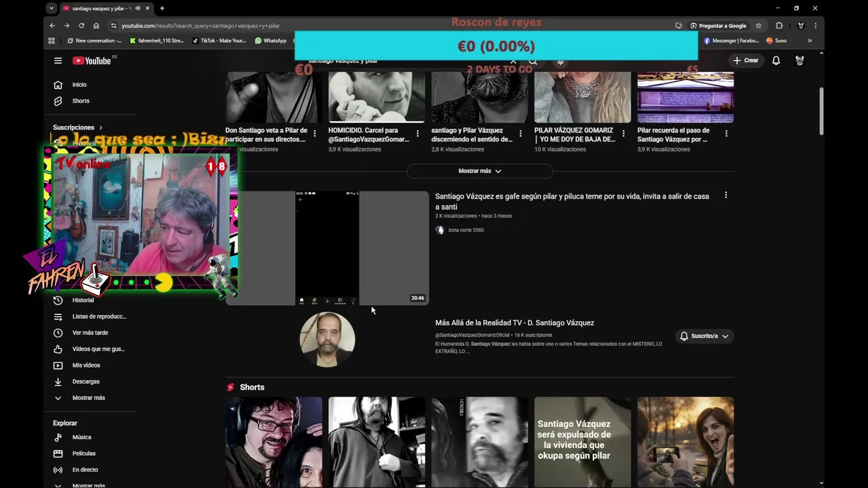Click the Ver más tarde clock icon
This screenshot has height=488, width=868.
(58, 333)
